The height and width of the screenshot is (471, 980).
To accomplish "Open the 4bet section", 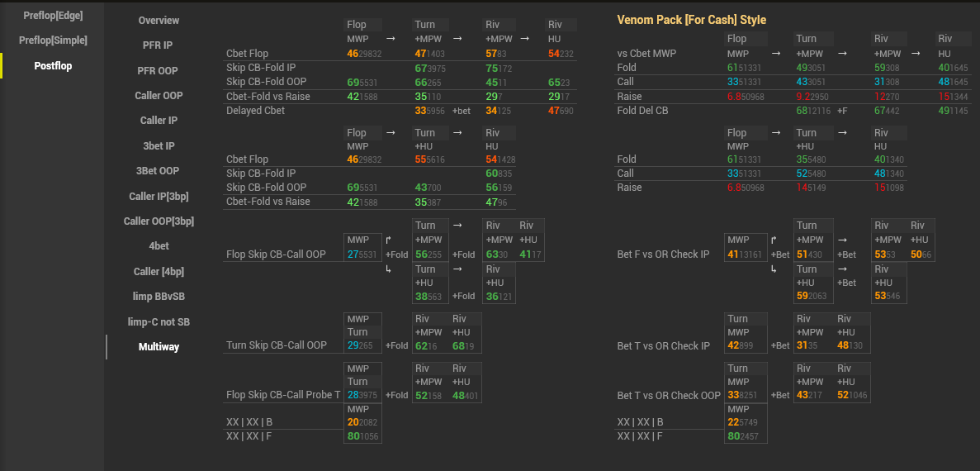I will [159, 245].
